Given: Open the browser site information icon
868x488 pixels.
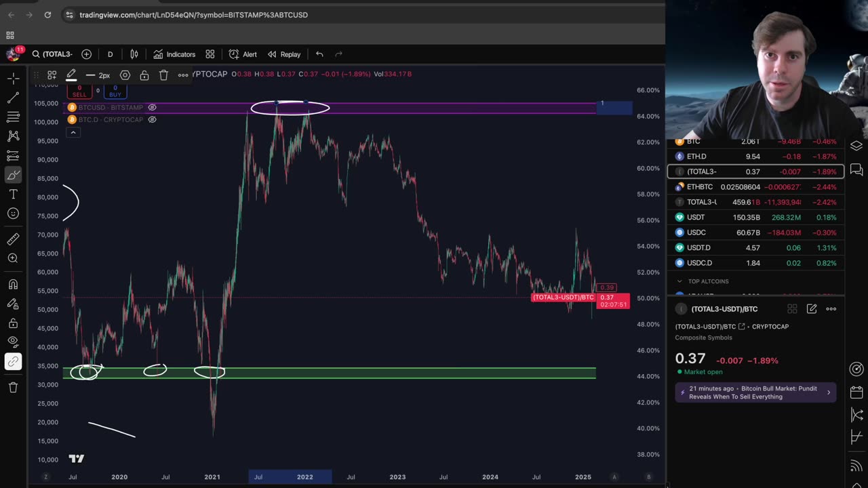Looking at the screenshot, I should [69, 14].
